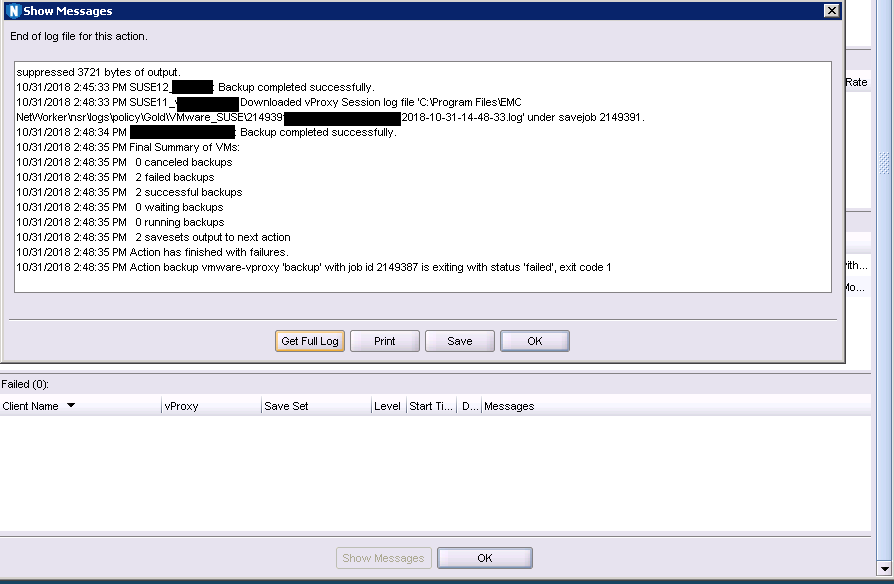This screenshot has height=584, width=894.
Task: Click OK button in background details window
Action: click(485, 558)
